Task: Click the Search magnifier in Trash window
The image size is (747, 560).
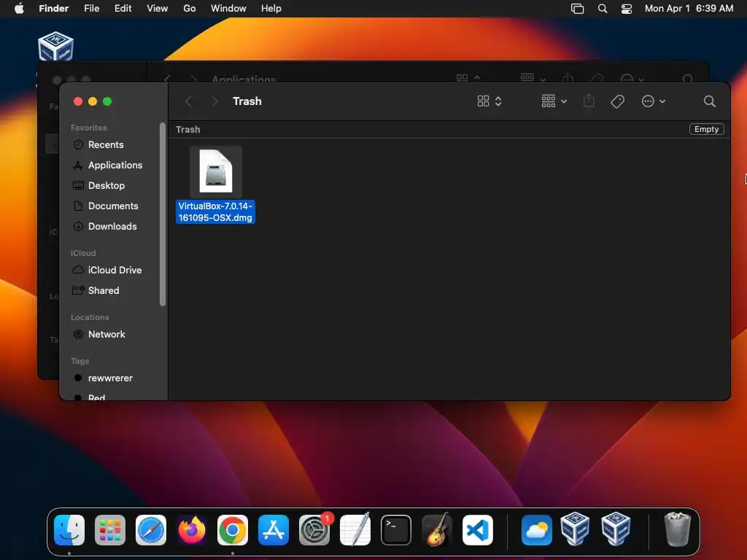Action: [x=709, y=101]
